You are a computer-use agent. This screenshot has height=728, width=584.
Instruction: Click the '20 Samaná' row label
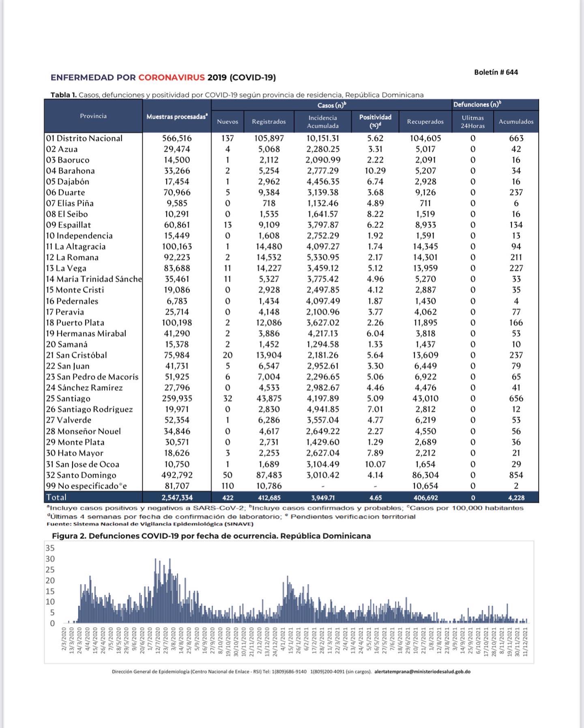pos(67,344)
